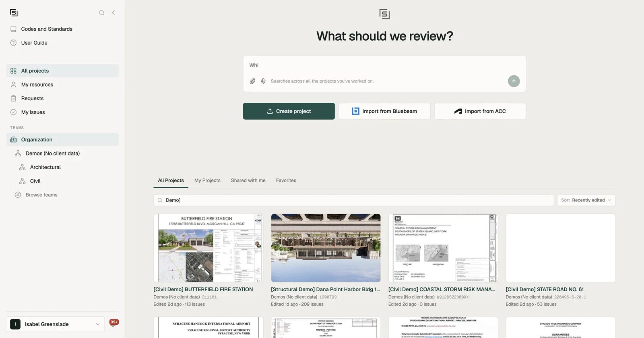Open the Favorites tab
This screenshot has width=644, height=338.
click(x=286, y=180)
